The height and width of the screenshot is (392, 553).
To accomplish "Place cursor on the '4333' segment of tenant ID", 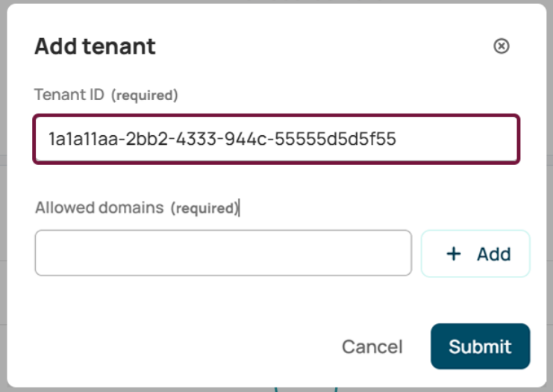I will [x=196, y=139].
